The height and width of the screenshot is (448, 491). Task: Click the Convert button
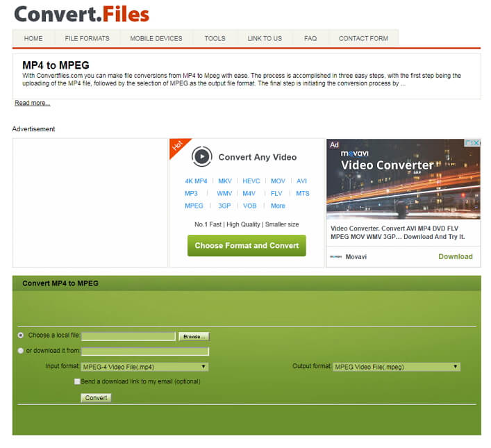point(96,398)
